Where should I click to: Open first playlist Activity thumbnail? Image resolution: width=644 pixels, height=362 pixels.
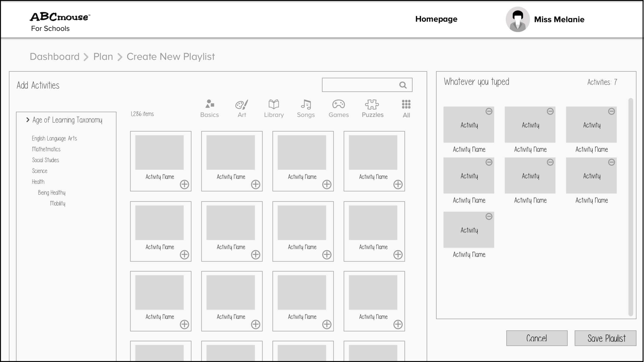click(469, 125)
